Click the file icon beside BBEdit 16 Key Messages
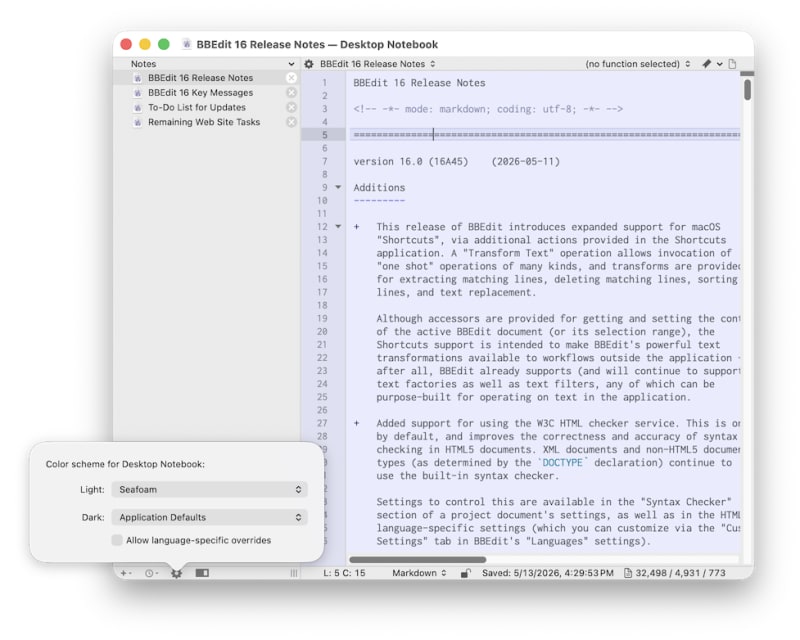Viewport: 800px width, 640px height. [137, 93]
